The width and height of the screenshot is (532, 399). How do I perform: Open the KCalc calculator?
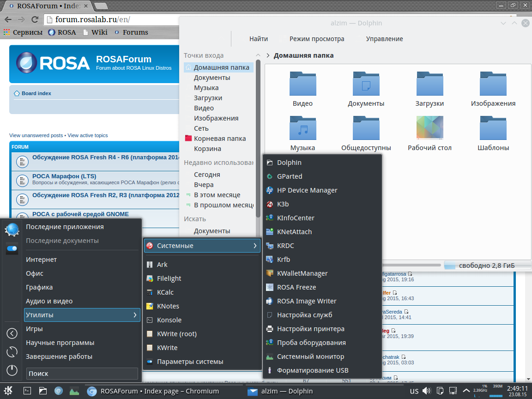point(165,292)
